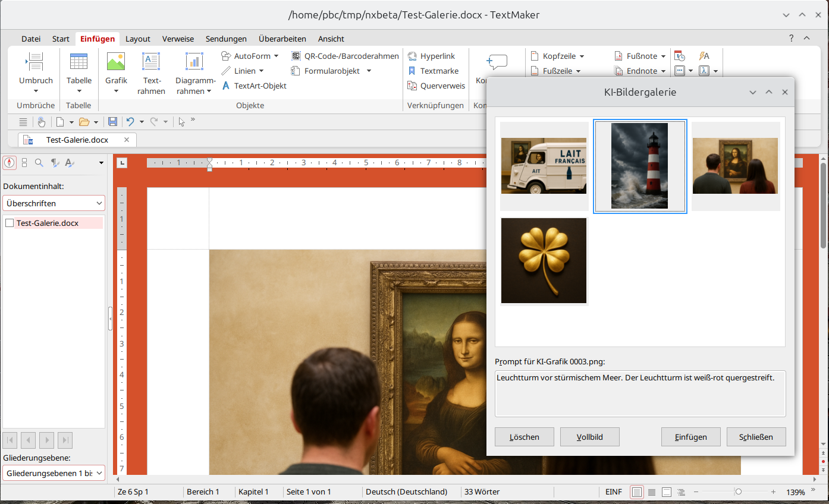The height and width of the screenshot is (504, 829).
Task: Click the zoom slider handle in status bar
Action: (738, 492)
